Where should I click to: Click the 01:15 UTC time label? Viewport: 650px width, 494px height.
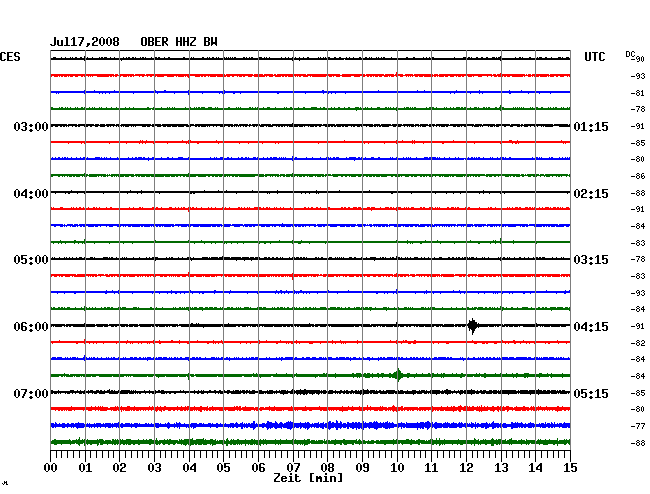click(x=591, y=126)
